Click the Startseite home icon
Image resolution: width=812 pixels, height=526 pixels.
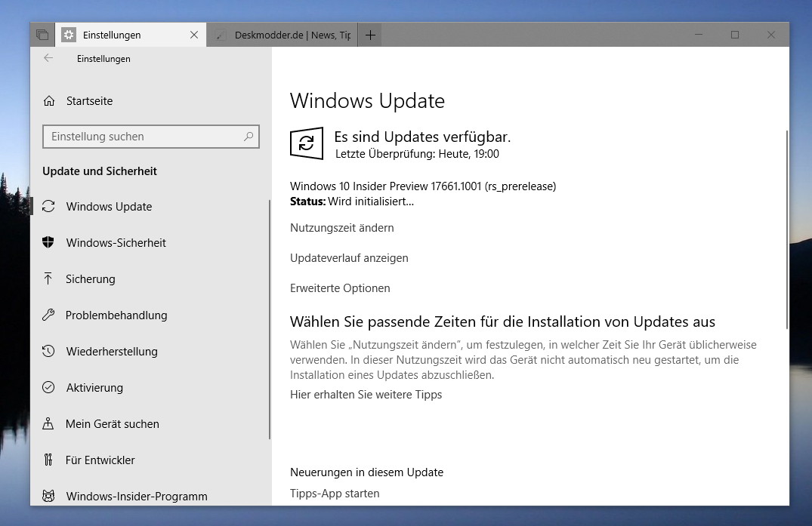tap(49, 101)
